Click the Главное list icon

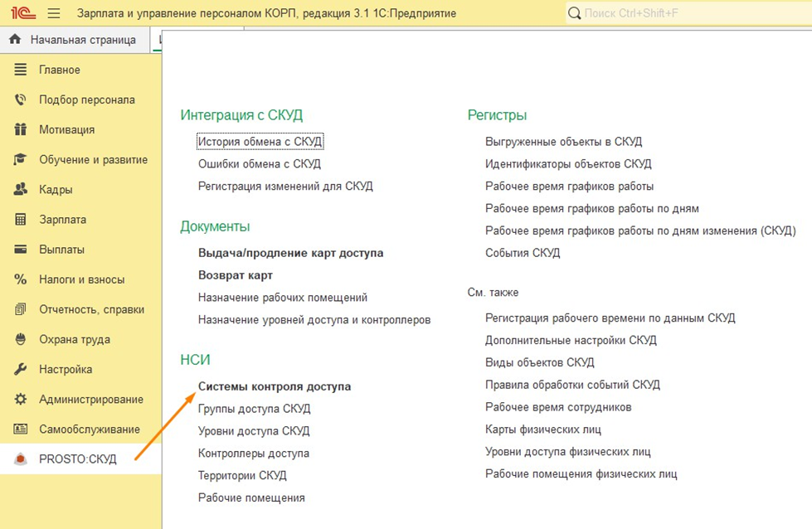coord(20,70)
